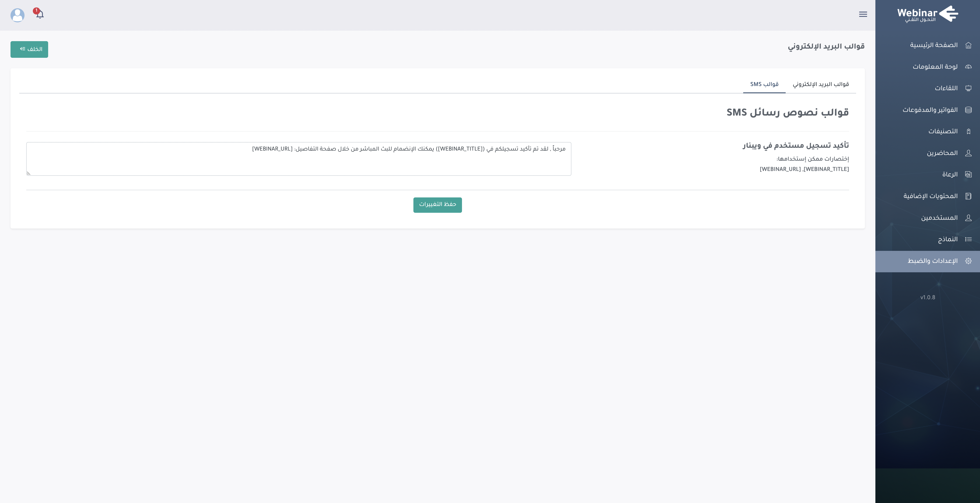Image resolution: width=980 pixels, height=503 pixels.
Task: Open المحتويات الإضافية in sidebar
Action: click(x=927, y=196)
